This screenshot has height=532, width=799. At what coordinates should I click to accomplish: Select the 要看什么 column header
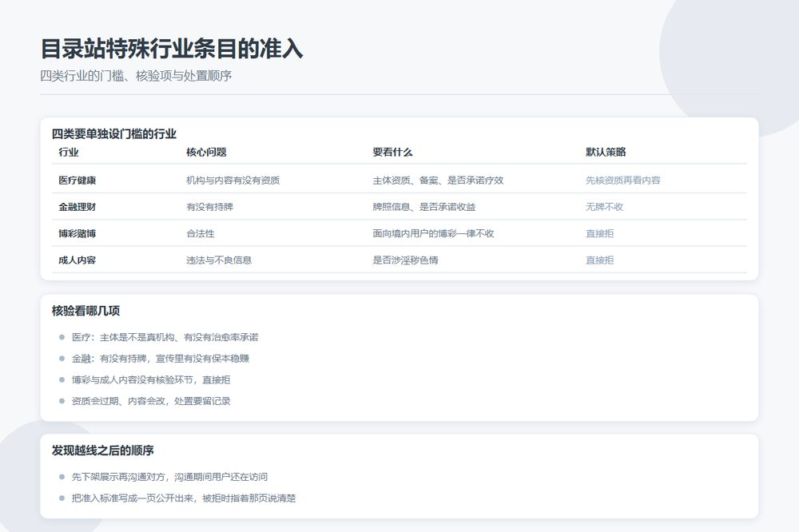click(x=392, y=152)
